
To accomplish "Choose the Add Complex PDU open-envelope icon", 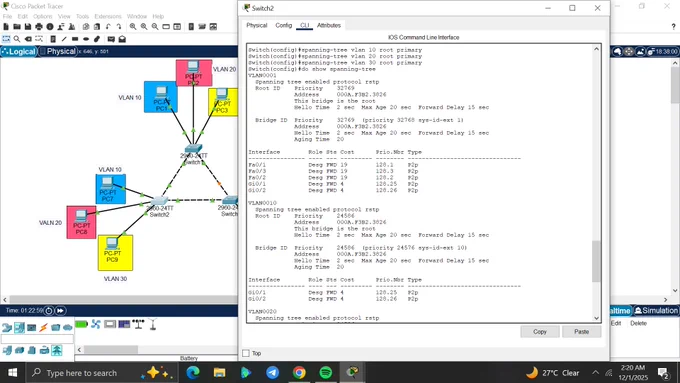I will point(122,39).
